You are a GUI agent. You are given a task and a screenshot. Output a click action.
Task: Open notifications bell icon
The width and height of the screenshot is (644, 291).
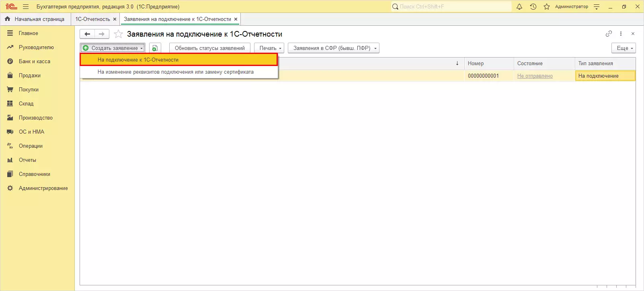tap(519, 6)
